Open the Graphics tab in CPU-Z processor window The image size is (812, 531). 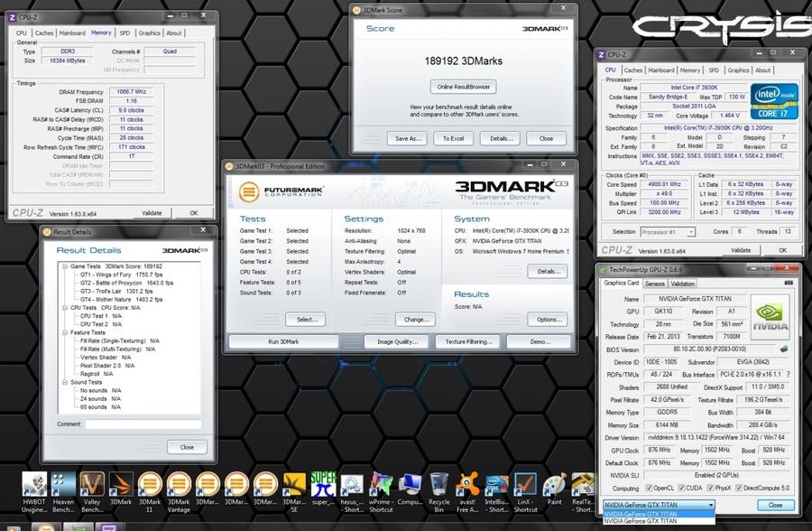pos(738,70)
